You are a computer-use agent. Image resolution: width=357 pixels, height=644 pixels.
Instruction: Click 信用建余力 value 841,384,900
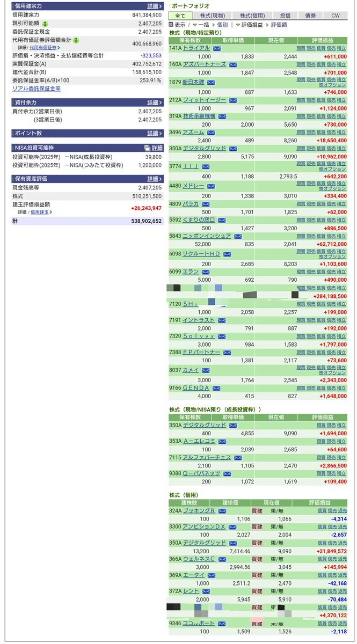pos(147,15)
